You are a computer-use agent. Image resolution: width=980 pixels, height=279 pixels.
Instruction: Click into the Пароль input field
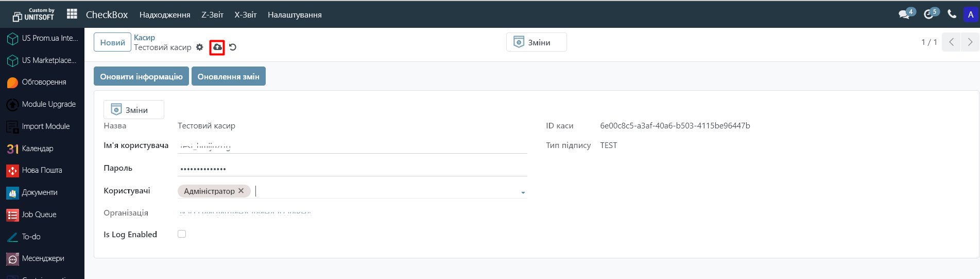(352, 169)
